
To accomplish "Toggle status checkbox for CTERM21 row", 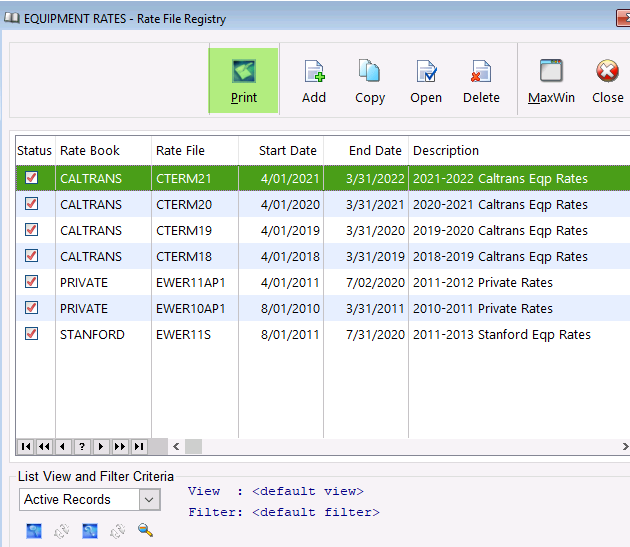I will pos(31,177).
